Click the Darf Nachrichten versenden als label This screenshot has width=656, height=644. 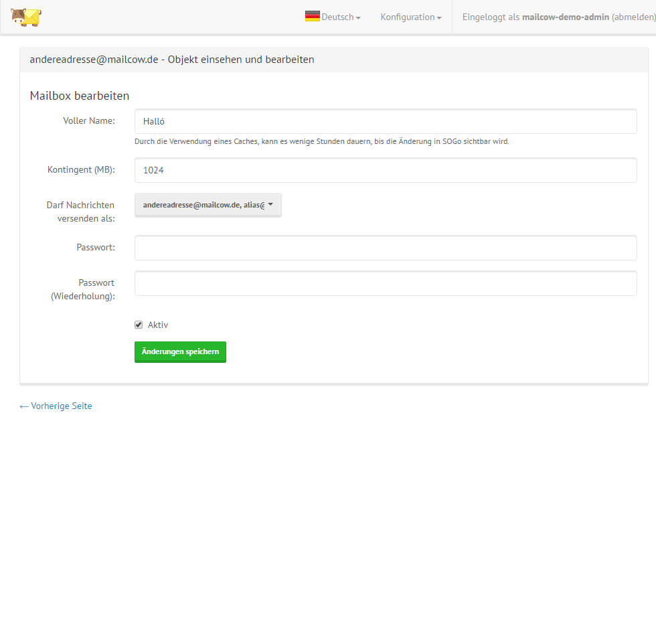(x=81, y=212)
